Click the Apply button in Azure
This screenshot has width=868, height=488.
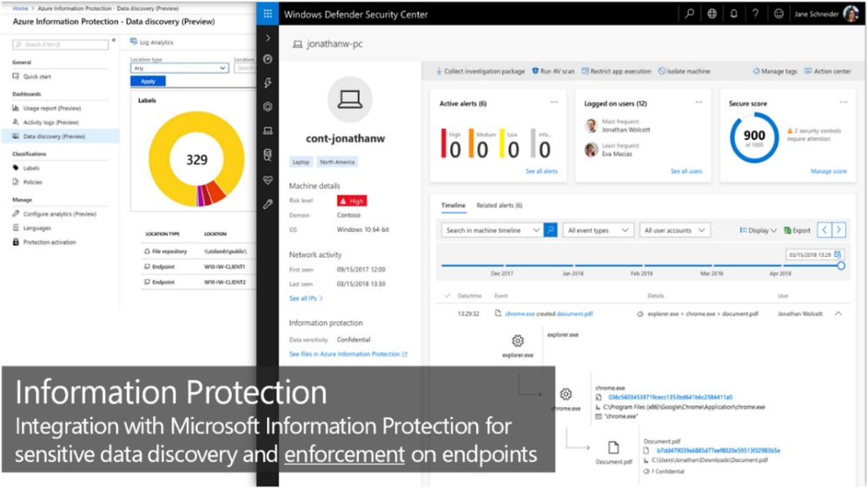[x=148, y=82]
